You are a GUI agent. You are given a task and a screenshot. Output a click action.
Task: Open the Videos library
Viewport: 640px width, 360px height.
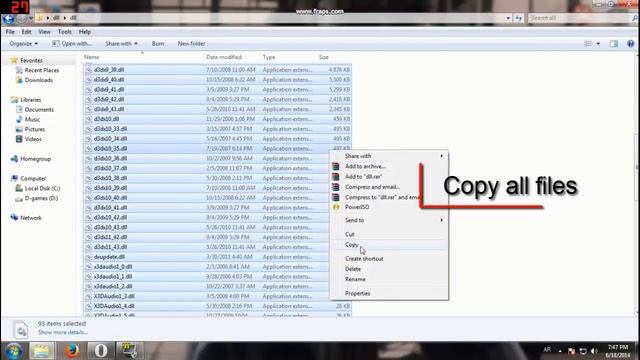[33, 139]
